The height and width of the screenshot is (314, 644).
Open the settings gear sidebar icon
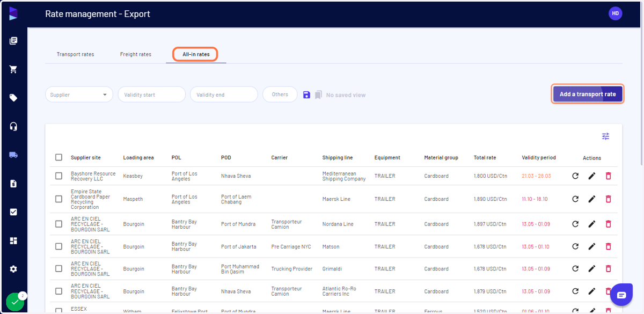tap(13, 269)
